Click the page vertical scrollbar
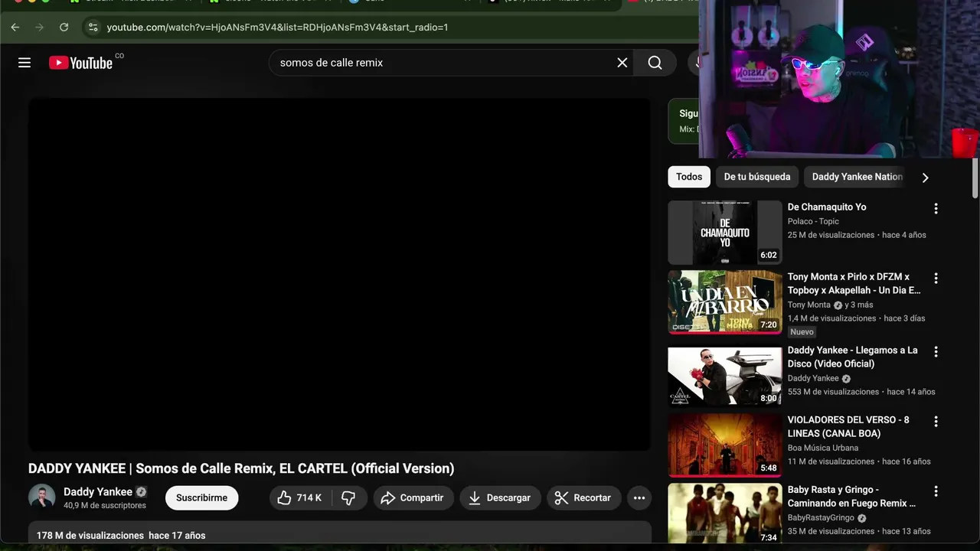980x551 pixels. 975,178
